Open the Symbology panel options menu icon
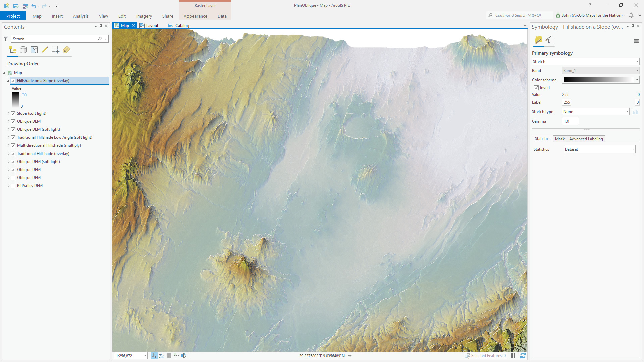This screenshot has height=362, width=644. [636, 41]
